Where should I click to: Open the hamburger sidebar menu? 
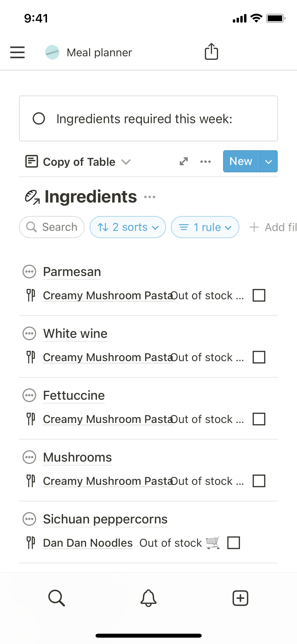click(x=17, y=52)
